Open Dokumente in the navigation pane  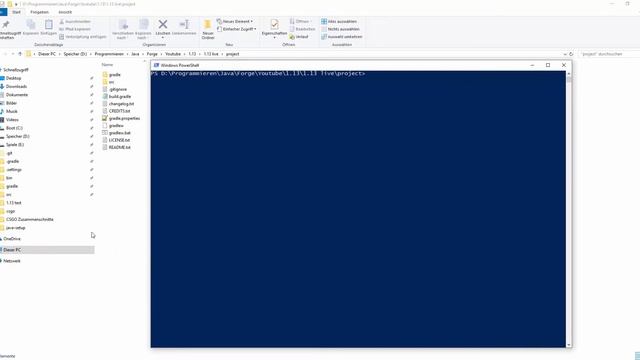[x=17, y=95]
